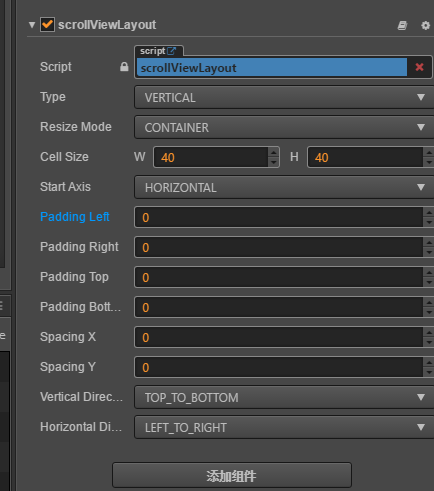The height and width of the screenshot is (491, 434).
Task: Open Resize Mode dropdown showing CONTAINER
Action: (284, 127)
